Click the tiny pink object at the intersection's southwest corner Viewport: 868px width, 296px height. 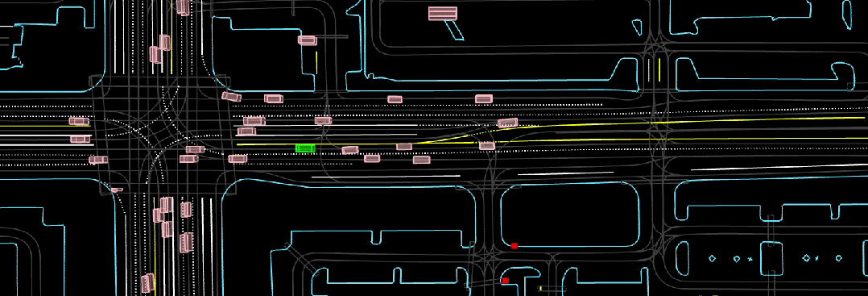pyautogui.click(x=116, y=190)
